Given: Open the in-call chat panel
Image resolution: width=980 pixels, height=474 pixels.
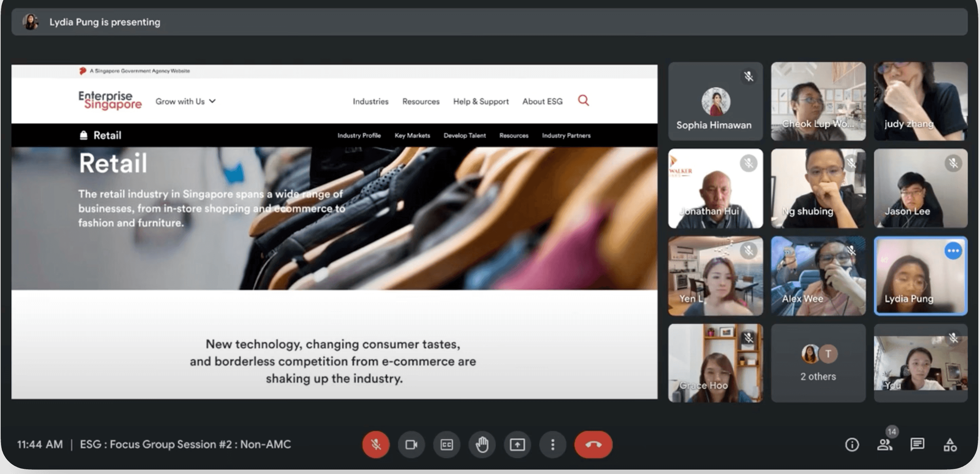Looking at the screenshot, I should click(x=917, y=445).
